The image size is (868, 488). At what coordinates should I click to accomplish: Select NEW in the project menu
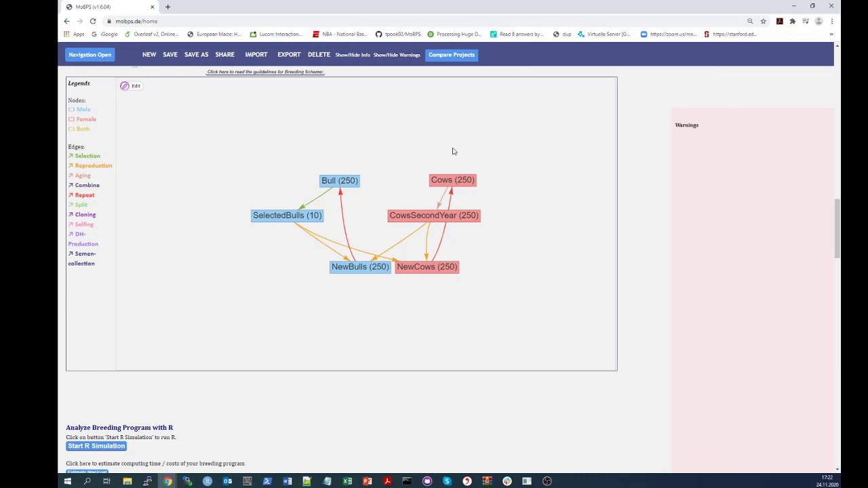[x=149, y=55]
